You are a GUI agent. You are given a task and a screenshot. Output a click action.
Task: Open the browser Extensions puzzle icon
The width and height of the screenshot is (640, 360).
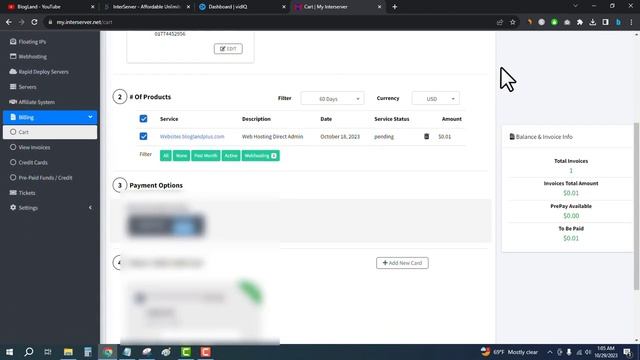580,22
